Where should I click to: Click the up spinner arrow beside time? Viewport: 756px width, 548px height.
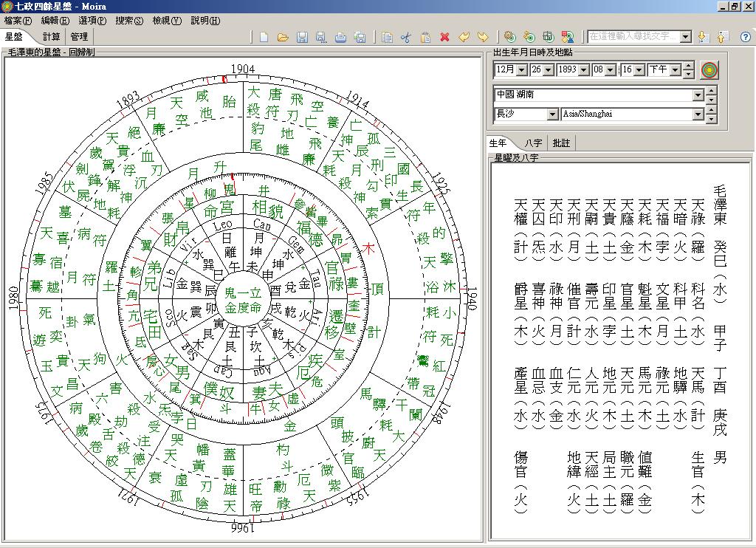click(x=689, y=66)
